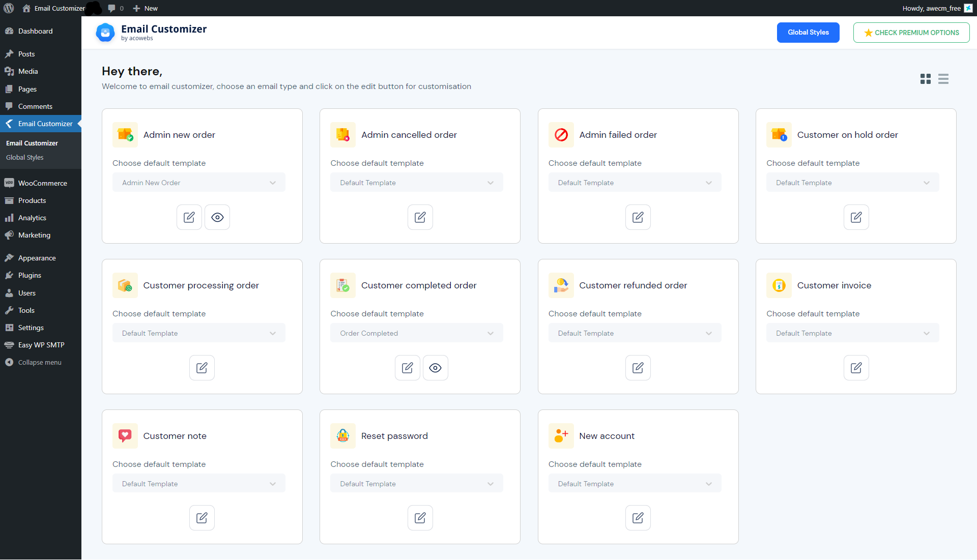Image resolution: width=977 pixels, height=560 pixels.
Task: Preview the Customer completed order template
Action: pyautogui.click(x=436, y=368)
